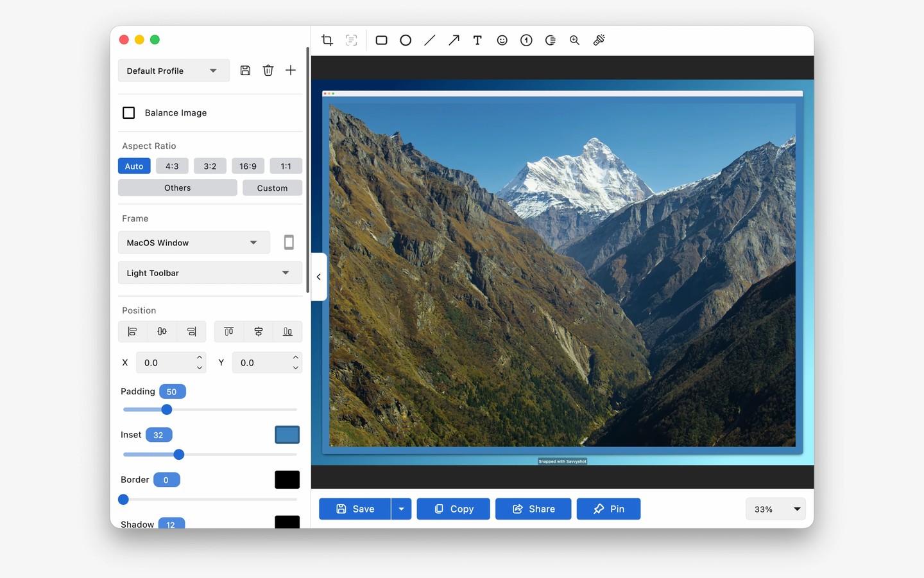The width and height of the screenshot is (924, 578).
Task: Center image vertically
Action: pyautogui.click(x=258, y=331)
